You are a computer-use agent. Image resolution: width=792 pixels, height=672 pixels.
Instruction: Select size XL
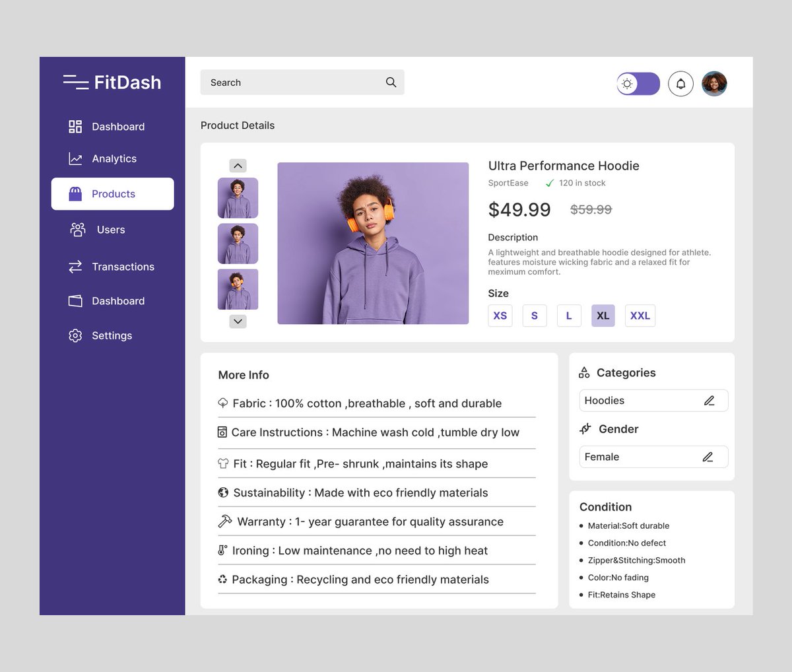click(603, 316)
